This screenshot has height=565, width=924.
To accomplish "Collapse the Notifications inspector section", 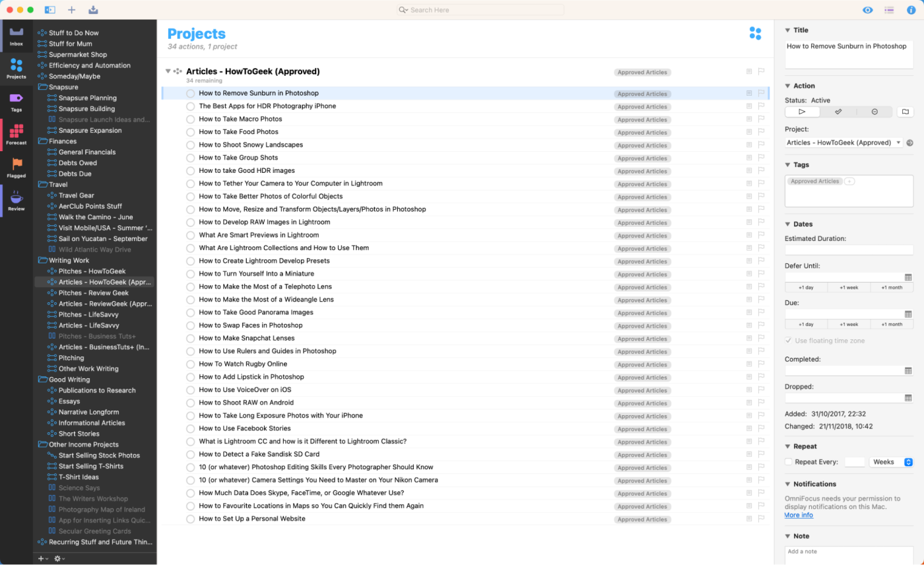I will (x=787, y=484).
